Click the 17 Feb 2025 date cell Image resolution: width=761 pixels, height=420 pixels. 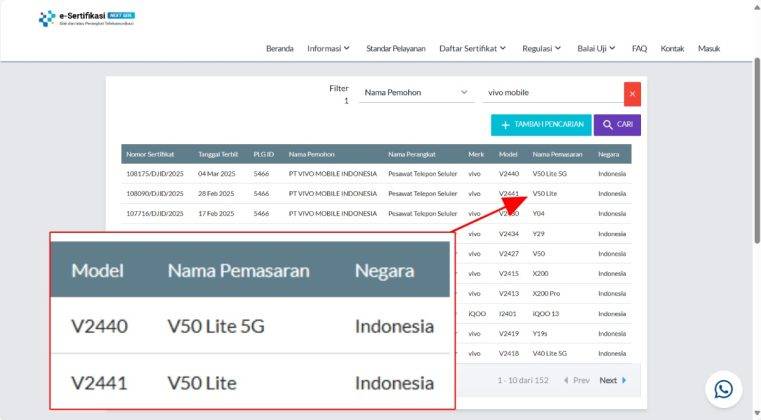coord(216,213)
